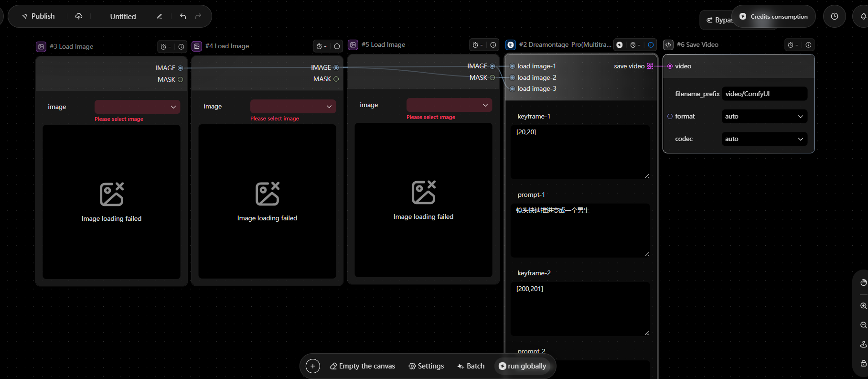This screenshot has width=868, height=379.
Task: Click the save video output port
Action: coord(650,66)
